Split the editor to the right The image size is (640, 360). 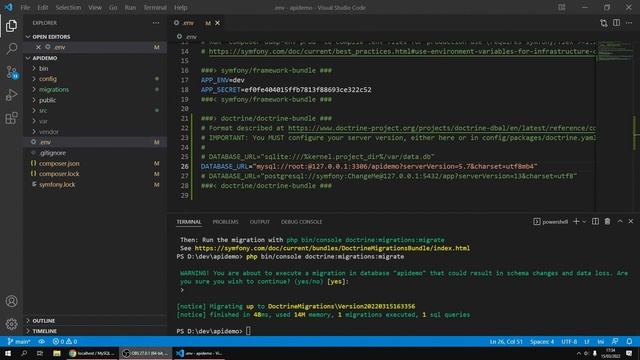tap(616, 23)
